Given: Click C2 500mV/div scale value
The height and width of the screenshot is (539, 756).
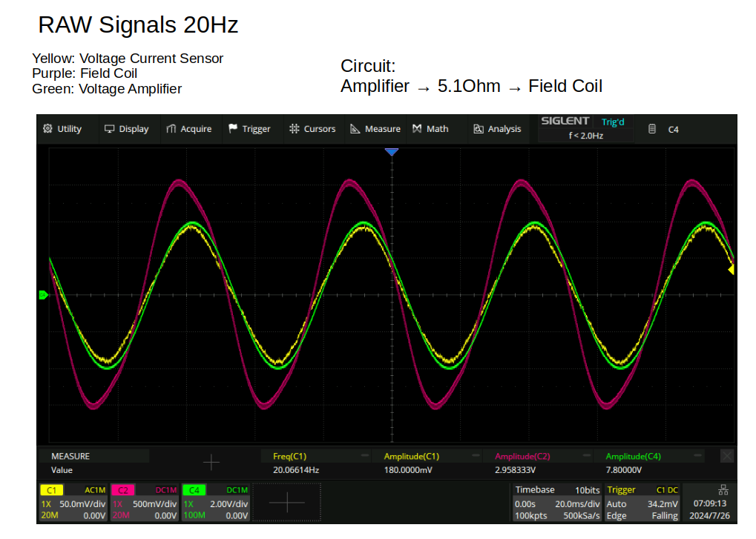Looking at the screenshot, I should click(x=155, y=504).
